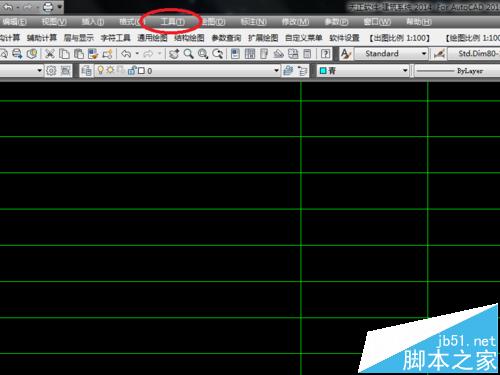Open the QuickCalc calculator icon

(307, 54)
